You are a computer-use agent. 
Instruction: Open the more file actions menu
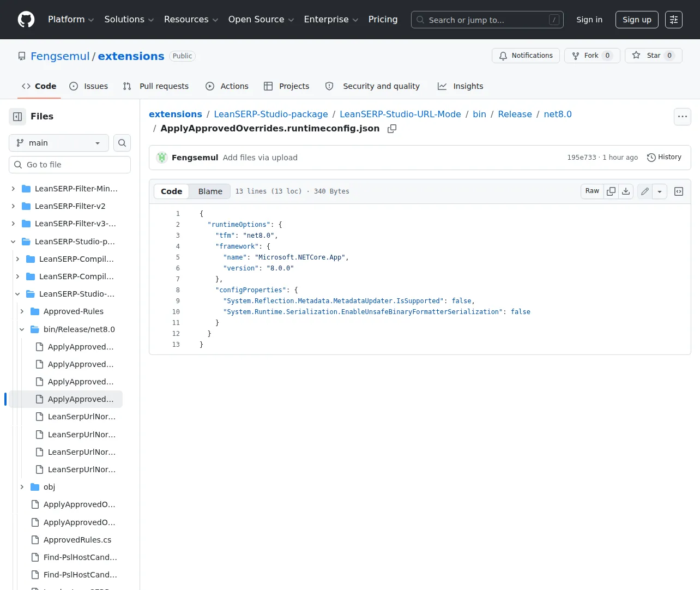coord(683,117)
